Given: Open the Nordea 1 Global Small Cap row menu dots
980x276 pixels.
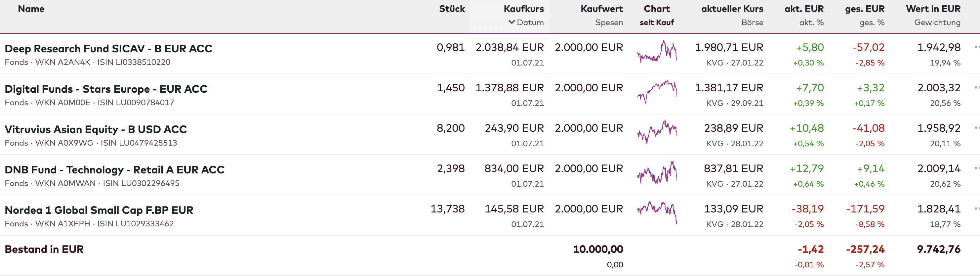Looking at the screenshot, I should pos(977,209).
